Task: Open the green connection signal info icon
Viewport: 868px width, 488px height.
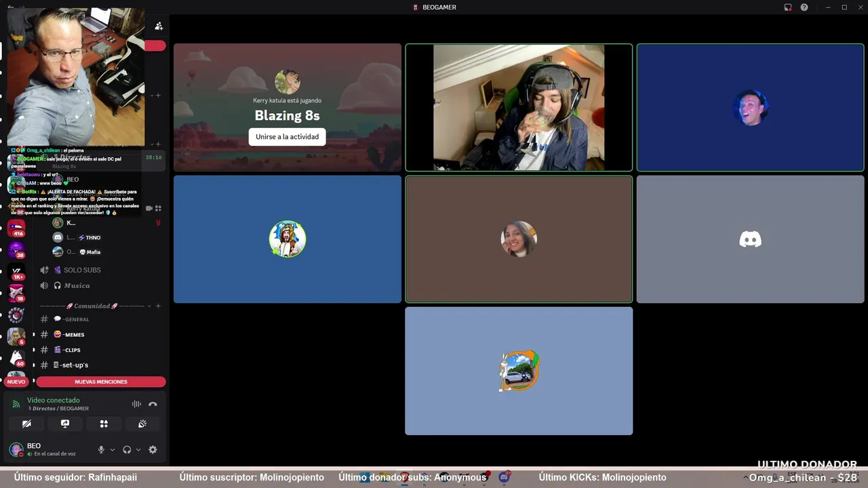Action: (x=16, y=404)
